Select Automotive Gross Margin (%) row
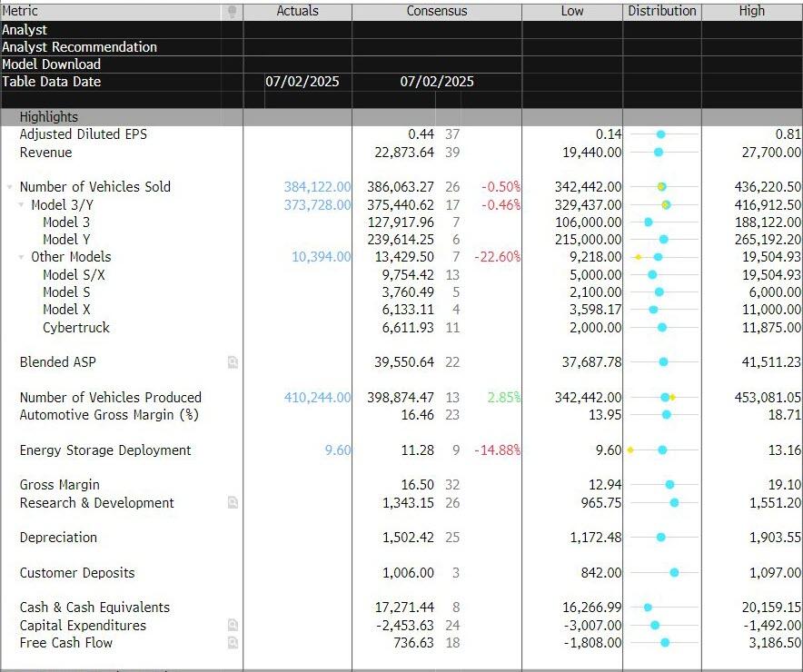Screen dimensions: 803x672 109,415
